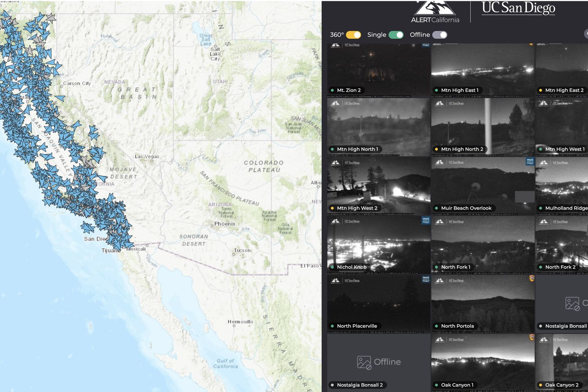Click PG&E badge on Muir Beach Overlook feed
Viewport: 588px width, 392px height.
[530, 161]
